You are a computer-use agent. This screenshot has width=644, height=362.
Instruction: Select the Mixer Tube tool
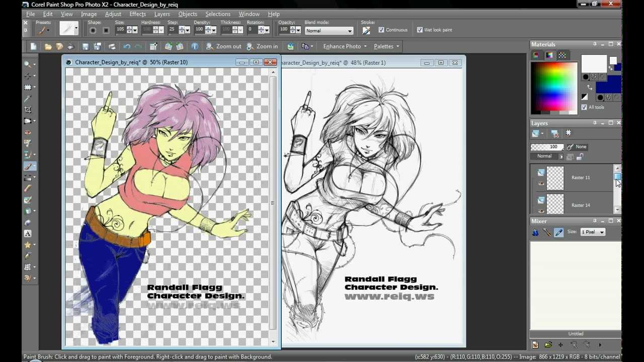pyautogui.click(x=535, y=232)
